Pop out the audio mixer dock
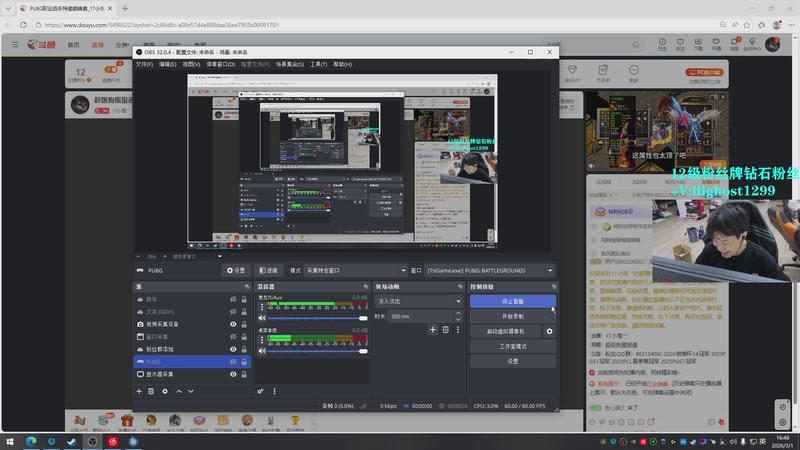This screenshot has height=450, width=800. coord(365,287)
